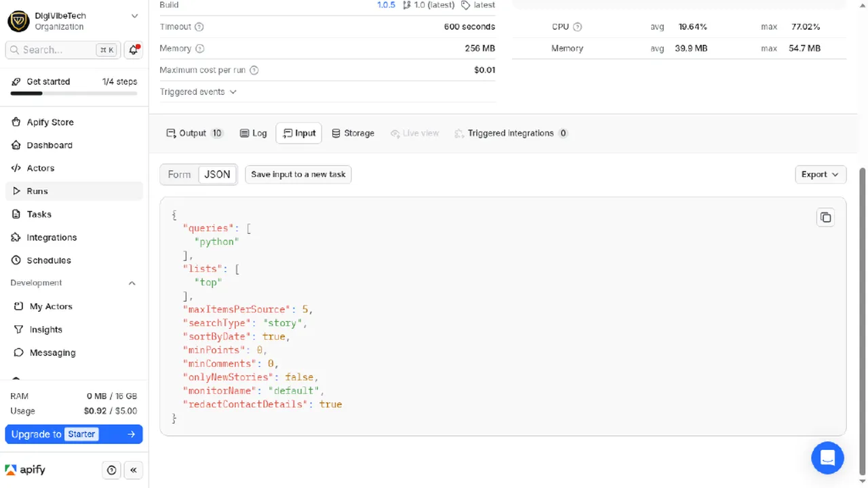Copy the JSON input to clipboard
The width and height of the screenshot is (868, 488).
click(x=825, y=218)
